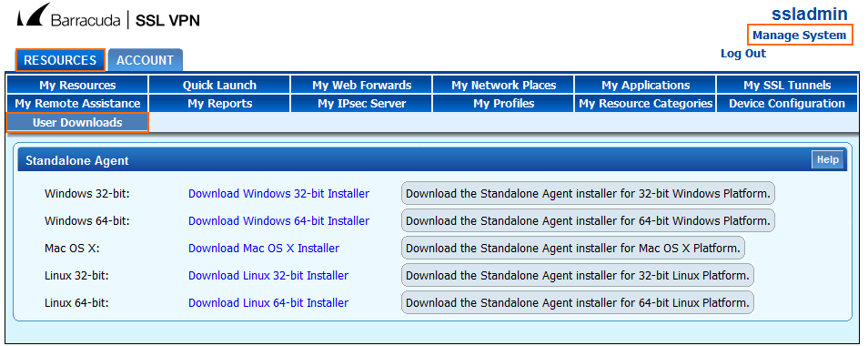The image size is (868, 346).
Task: Select My Remote Assistance
Action: pyautogui.click(x=77, y=104)
